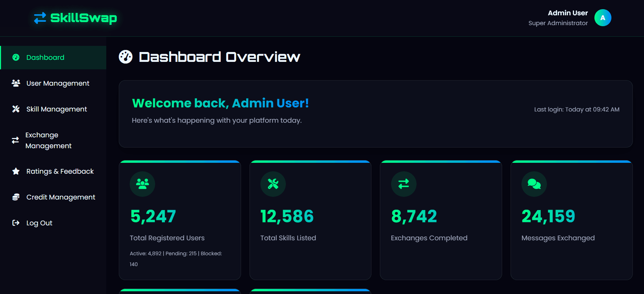The height and width of the screenshot is (294, 644).
Task: Click the chat bubbles icon on Messages card
Action: click(534, 184)
